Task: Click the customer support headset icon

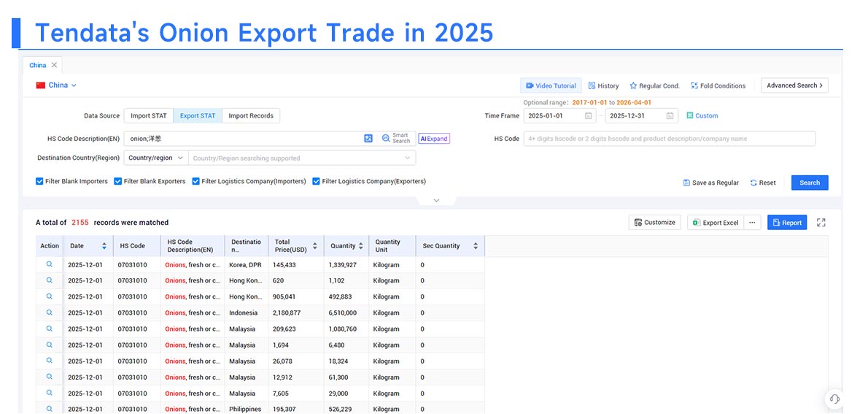Action: tap(834, 399)
